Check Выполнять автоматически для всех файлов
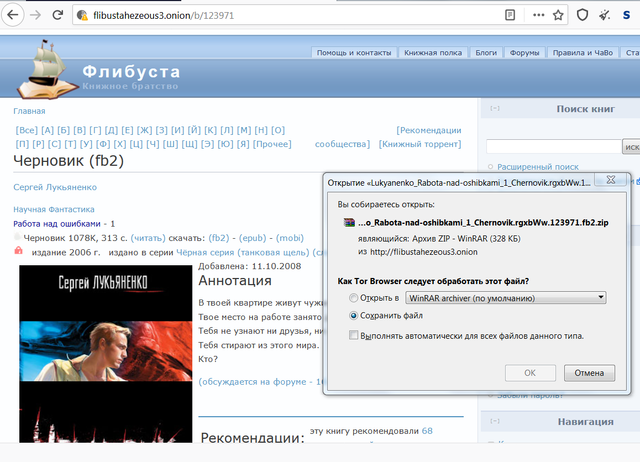 [x=353, y=335]
